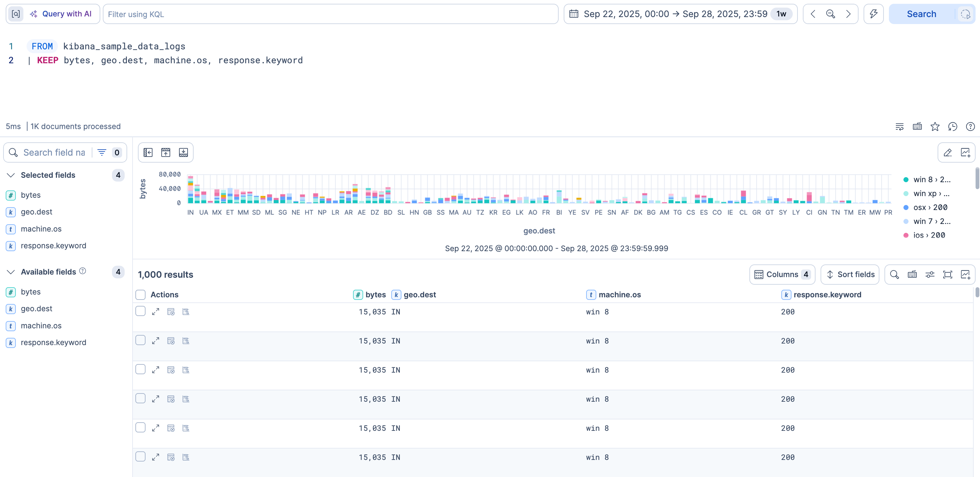980x477 pixels.
Task: Click the response.keyword column header
Action: pyautogui.click(x=821, y=295)
